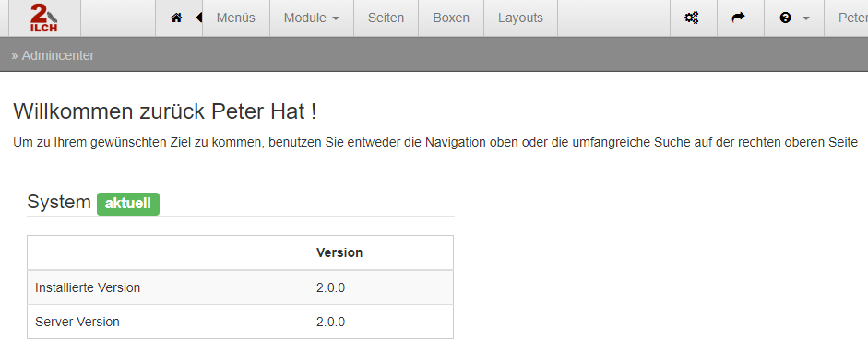Viewport: 868px width, 352px height.
Task: Open the settings gears icon
Action: point(692,18)
